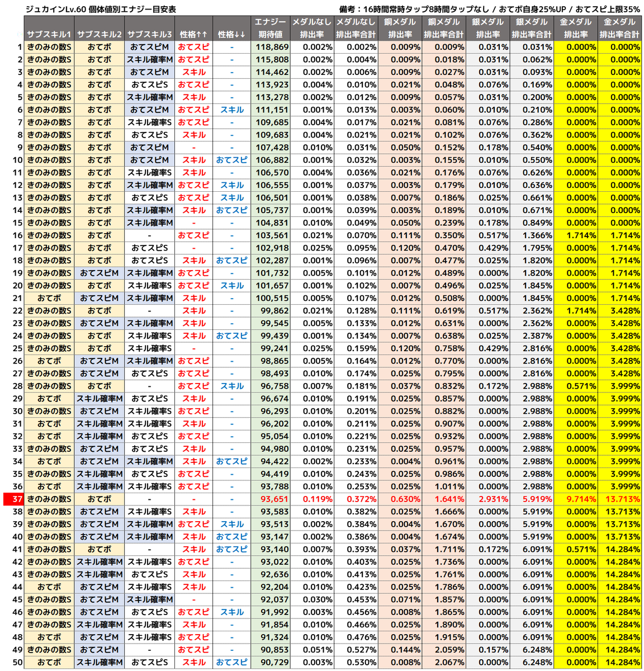
Task: Select おてスピM サブスキル2 cell in row 19
Action: [x=99, y=273]
